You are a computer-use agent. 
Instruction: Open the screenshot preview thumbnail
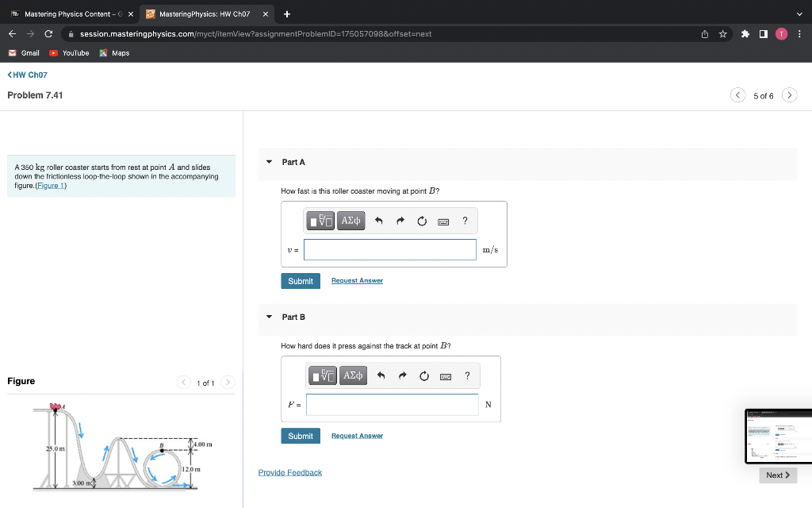(x=779, y=436)
